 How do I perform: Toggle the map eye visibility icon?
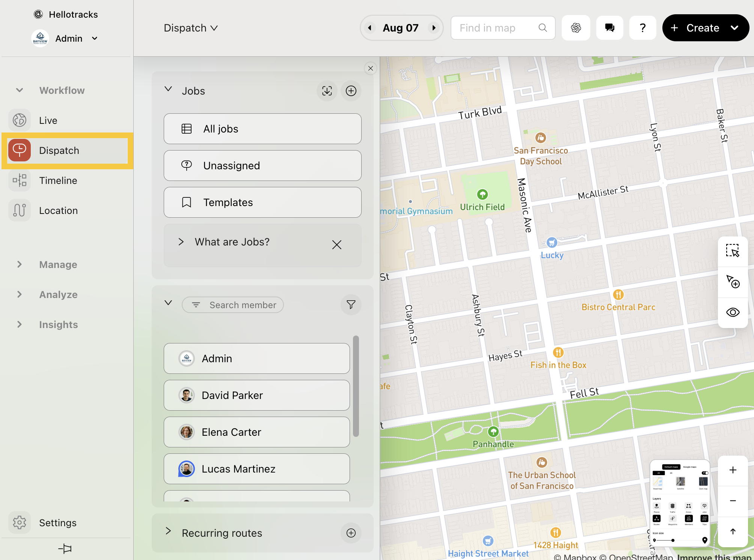click(733, 312)
